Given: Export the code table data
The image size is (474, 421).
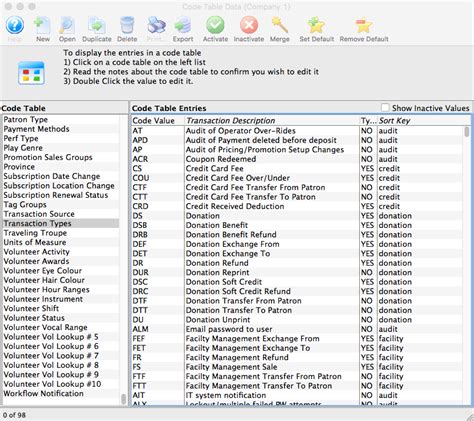Looking at the screenshot, I should point(183,29).
